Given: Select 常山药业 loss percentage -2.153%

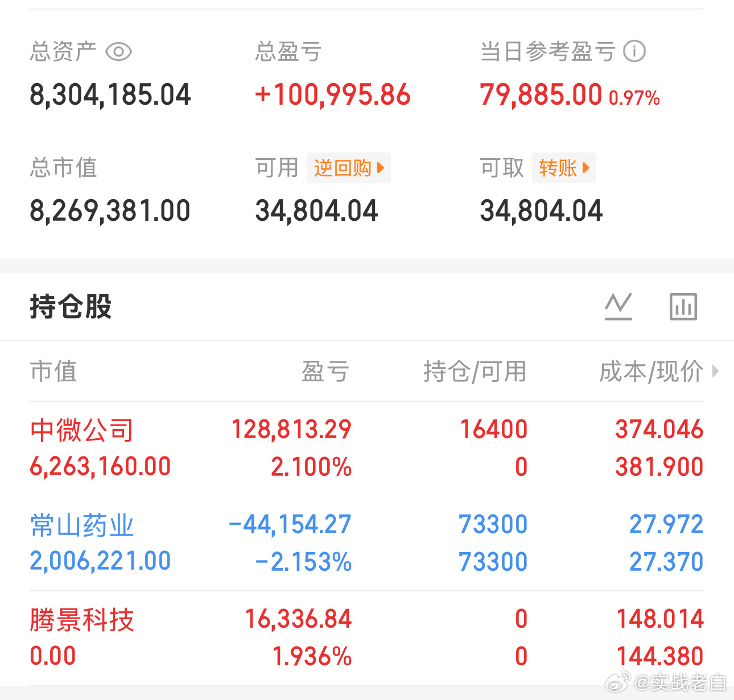Looking at the screenshot, I should [x=304, y=562].
